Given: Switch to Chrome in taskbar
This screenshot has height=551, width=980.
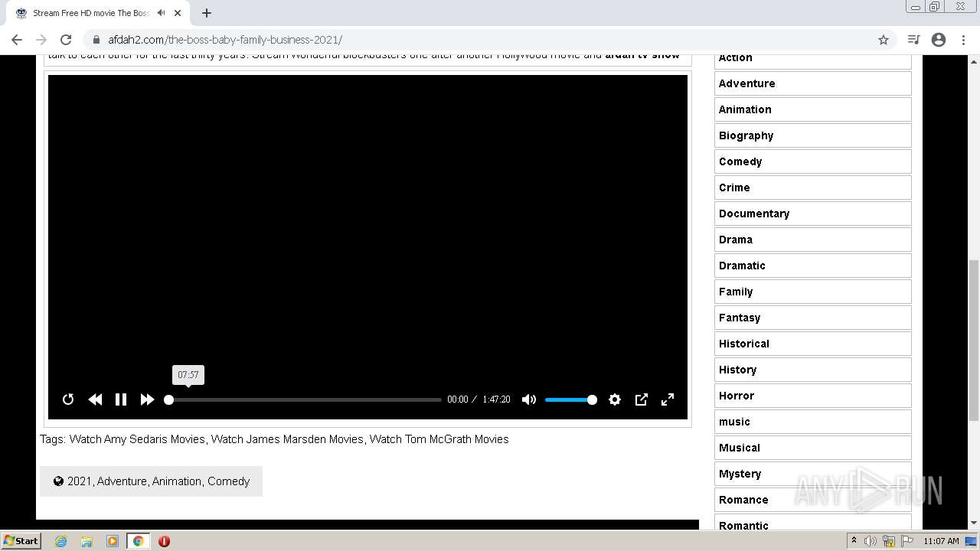Looking at the screenshot, I should coord(139,541).
